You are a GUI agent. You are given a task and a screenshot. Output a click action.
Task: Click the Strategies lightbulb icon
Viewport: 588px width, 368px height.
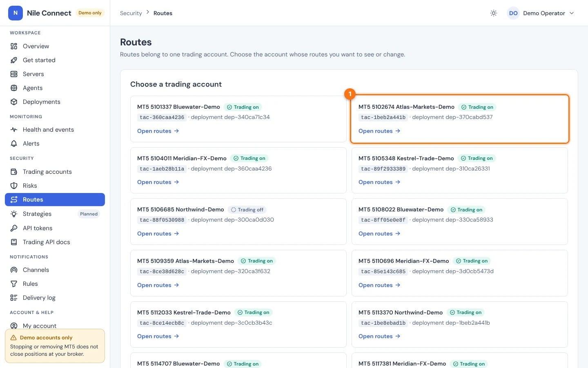click(x=14, y=214)
